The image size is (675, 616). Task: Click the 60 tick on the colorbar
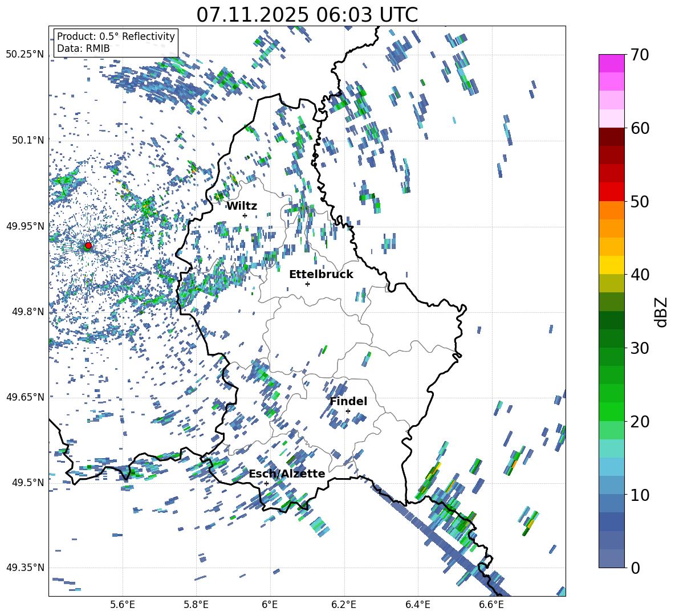[x=640, y=128]
